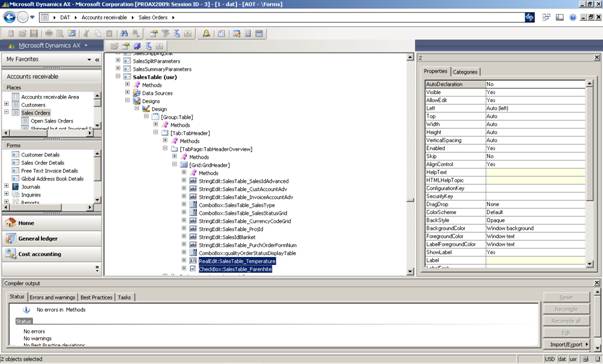Click the window layout icon near Help
603x364 pixels.
click(x=560, y=17)
